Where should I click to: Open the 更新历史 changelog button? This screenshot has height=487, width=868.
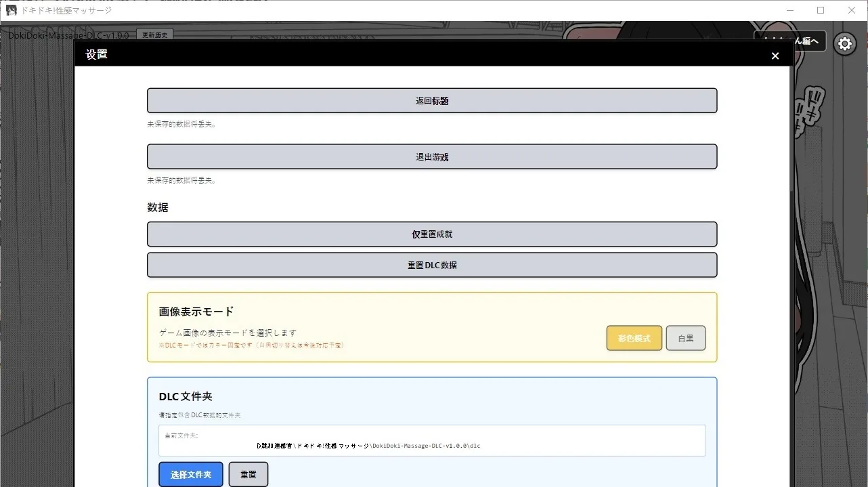[154, 35]
